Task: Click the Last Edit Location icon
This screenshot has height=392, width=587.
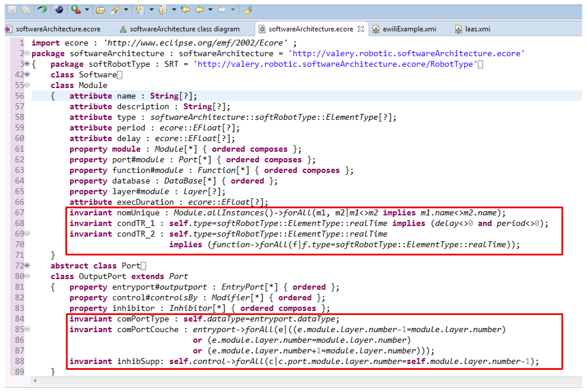Action: coord(185,10)
